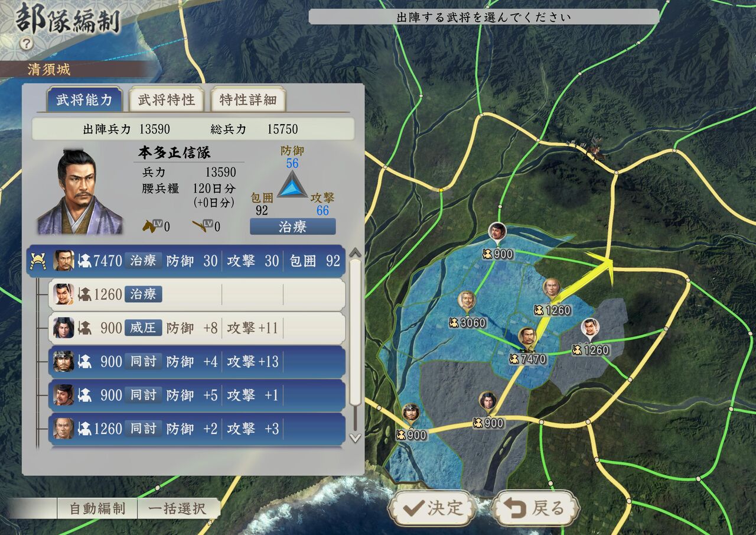Select the 900-troop officer portrait at the far southwest
756x535 pixels.
[x=410, y=414]
